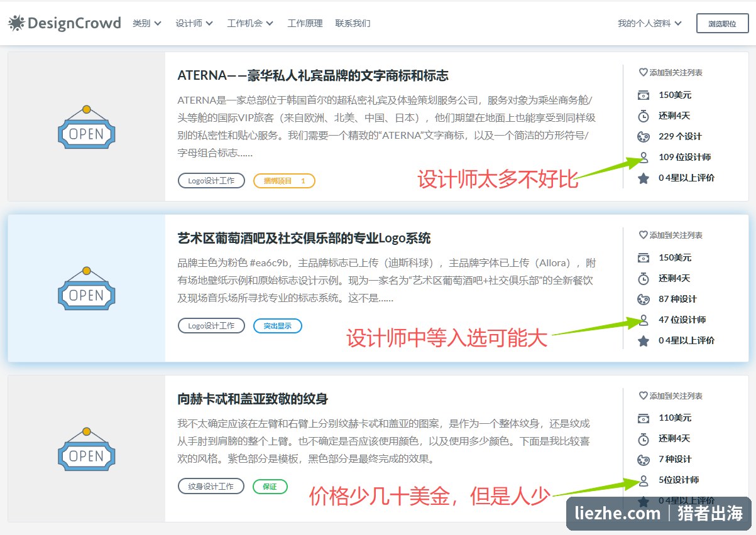The height and width of the screenshot is (535, 756).
Task: Click the 7 种设计 count text
Action: click(x=675, y=459)
